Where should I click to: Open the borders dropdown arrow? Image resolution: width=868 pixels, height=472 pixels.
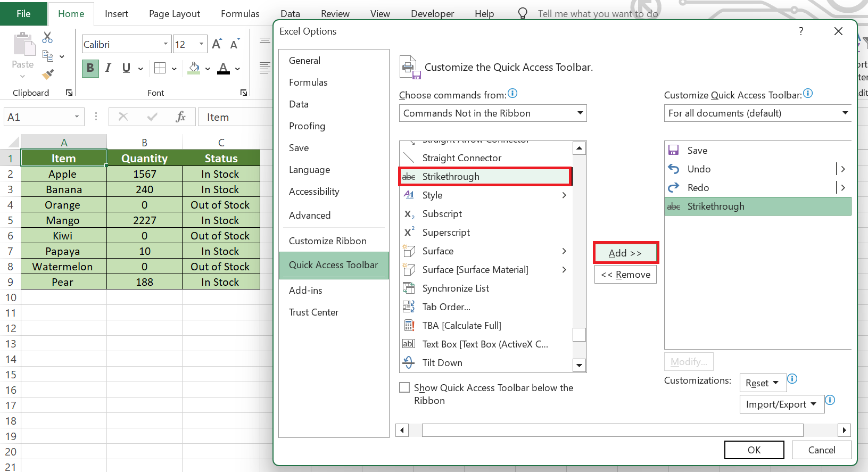pyautogui.click(x=174, y=69)
